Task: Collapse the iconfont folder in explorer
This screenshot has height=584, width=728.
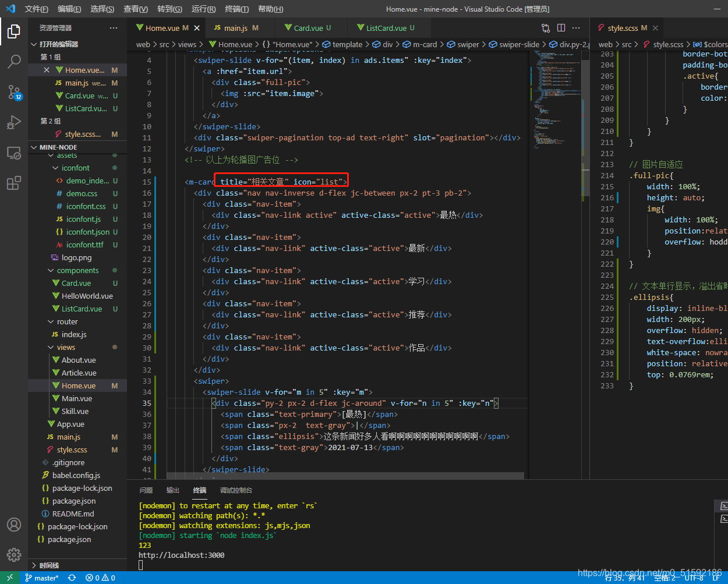Action: tap(55, 168)
